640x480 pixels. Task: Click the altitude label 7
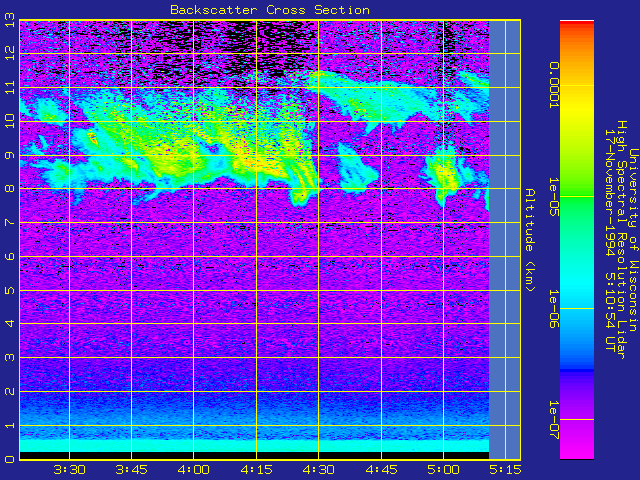[10, 222]
